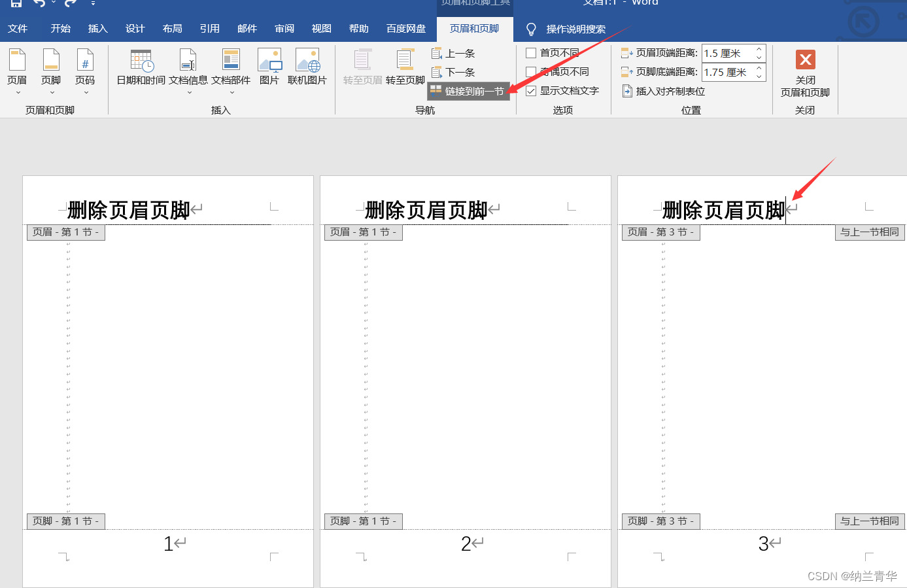Expand the 文档部件 dropdown arrow
Image resolution: width=907 pixels, height=588 pixels.
(x=231, y=93)
